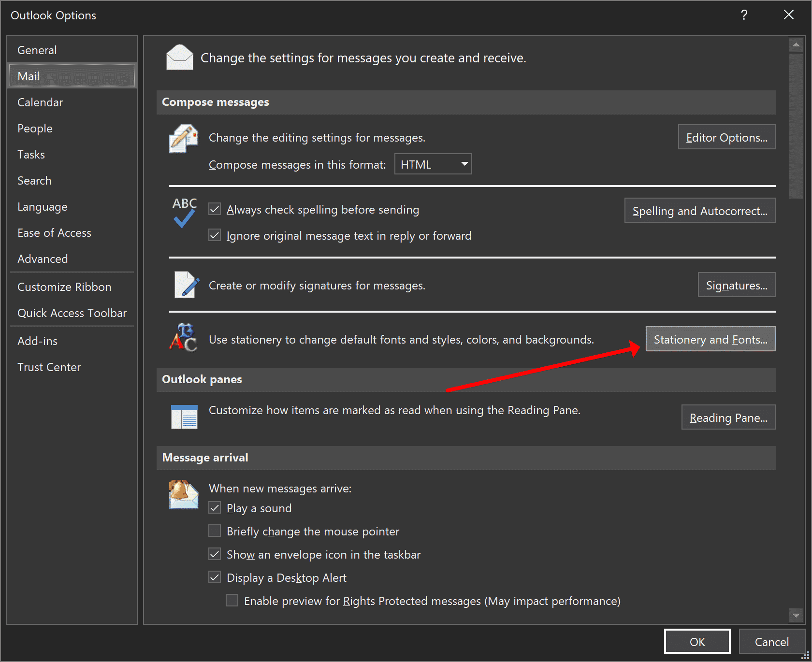Open the HTML message format dropdown
This screenshot has width=812, height=662.
click(433, 164)
